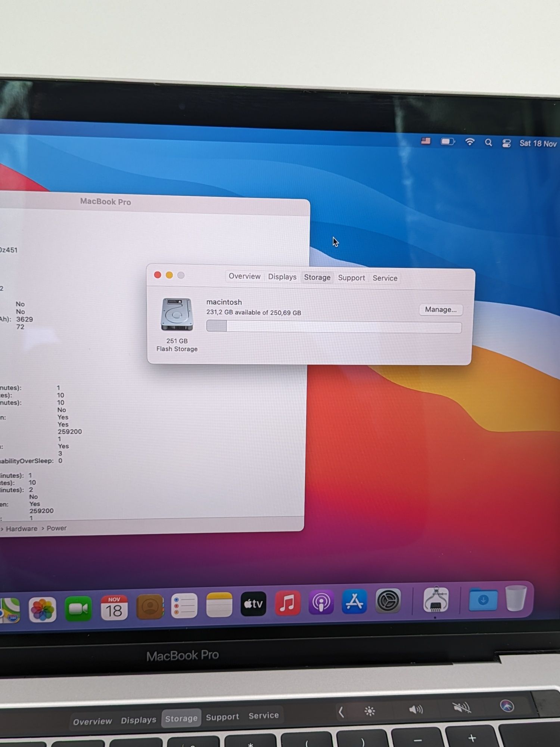Click Hardware in System Information path bar

click(22, 529)
